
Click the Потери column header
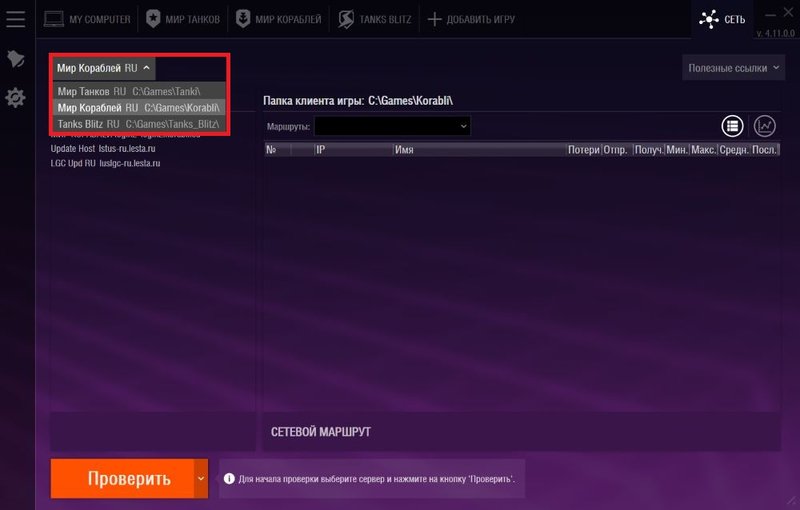[583, 149]
